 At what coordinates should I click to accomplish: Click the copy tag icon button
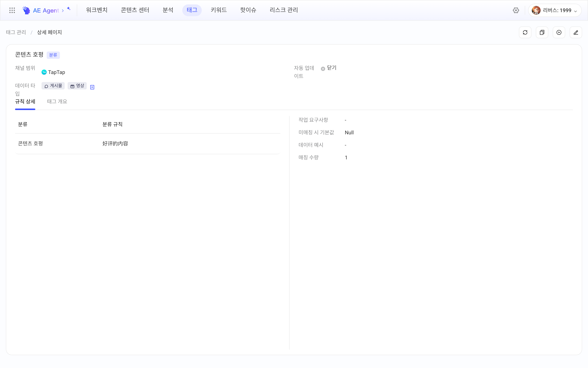(x=542, y=32)
